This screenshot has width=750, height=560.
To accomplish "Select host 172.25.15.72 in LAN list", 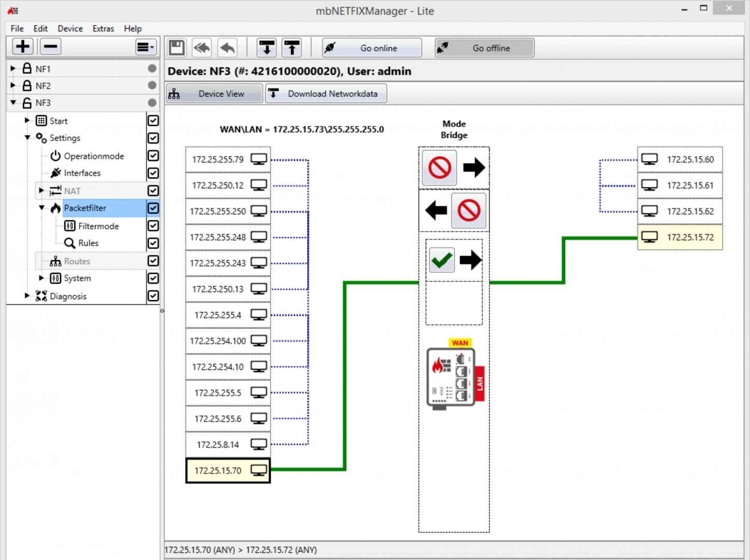I will click(680, 237).
